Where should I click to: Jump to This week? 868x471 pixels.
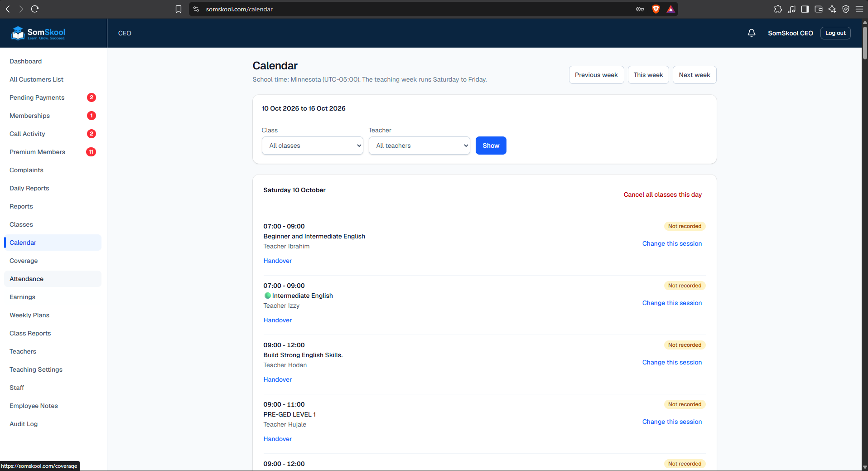[x=648, y=75]
